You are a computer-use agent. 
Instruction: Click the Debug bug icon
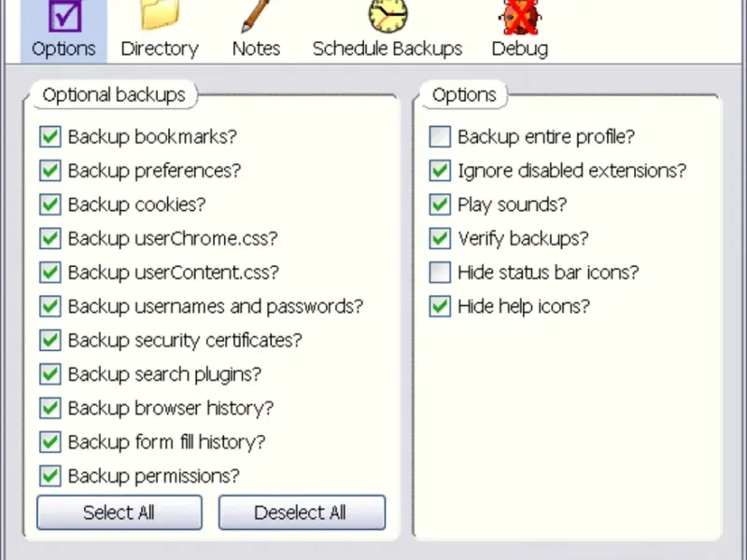click(x=519, y=16)
